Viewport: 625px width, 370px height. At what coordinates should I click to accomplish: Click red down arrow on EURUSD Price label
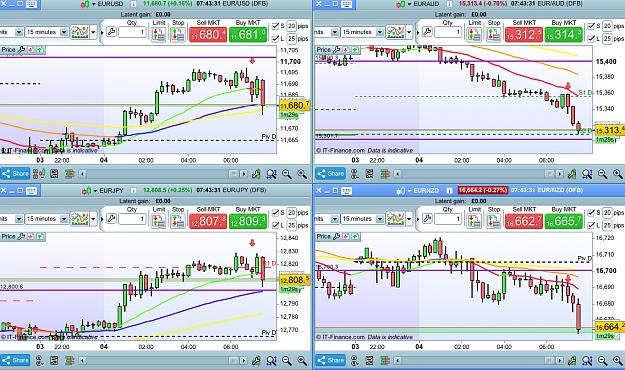[30, 50]
